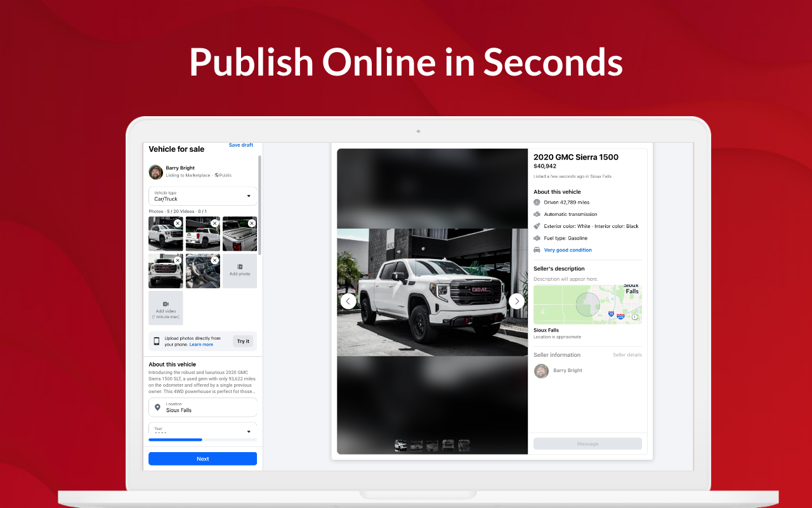
Task: Click the Add video tile
Action: [166, 308]
